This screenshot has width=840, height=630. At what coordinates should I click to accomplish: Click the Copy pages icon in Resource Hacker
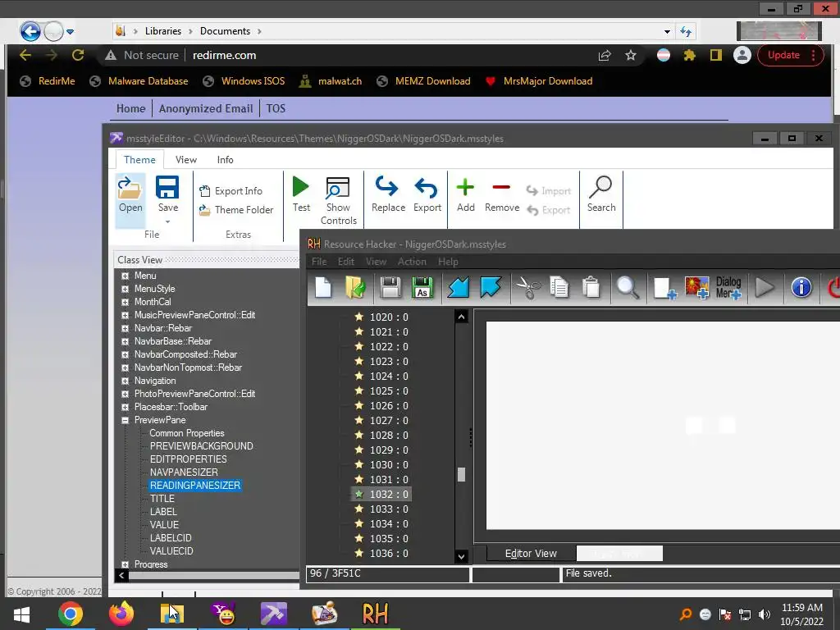coord(559,288)
